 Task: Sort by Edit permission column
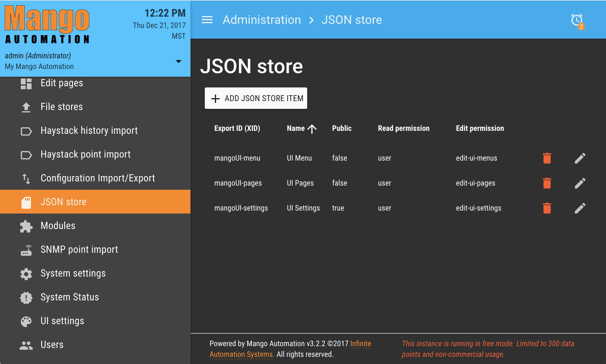point(480,128)
